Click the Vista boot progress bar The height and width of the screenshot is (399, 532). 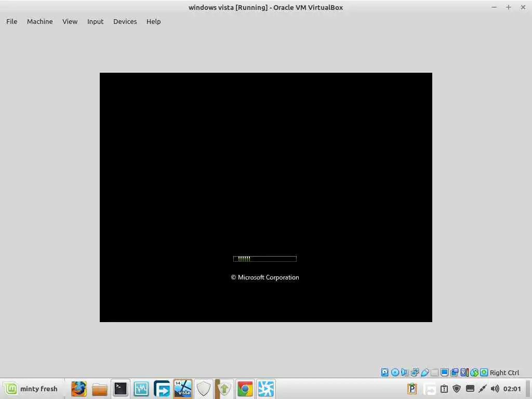(264, 259)
